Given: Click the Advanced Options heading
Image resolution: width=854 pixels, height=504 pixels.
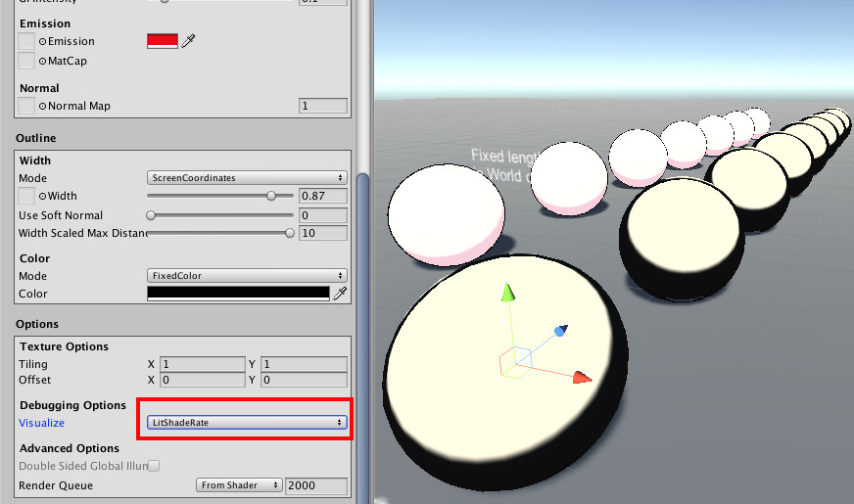Looking at the screenshot, I should click(x=70, y=448).
